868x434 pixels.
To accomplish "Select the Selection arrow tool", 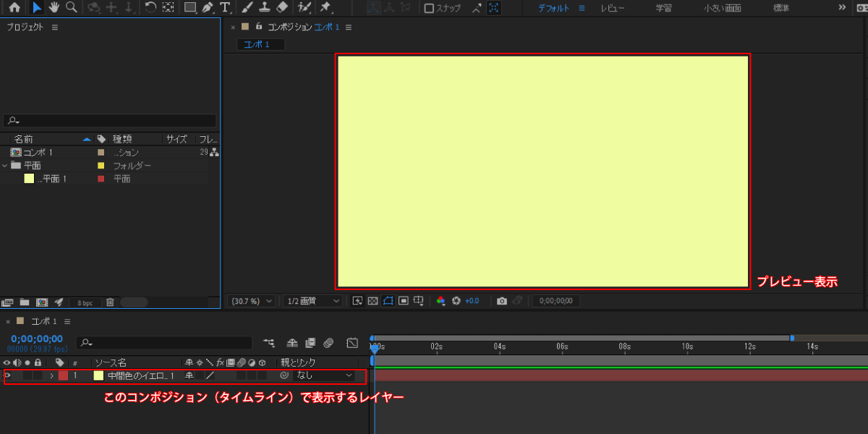I will pyautogui.click(x=36, y=7).
